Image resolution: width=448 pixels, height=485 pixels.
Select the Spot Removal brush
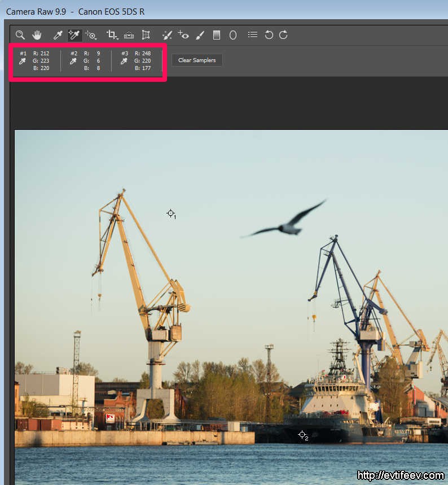[x=167, y=35]
